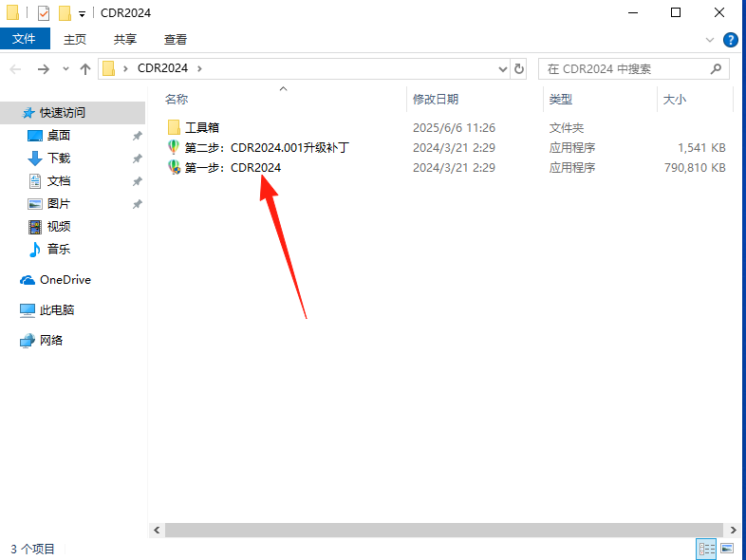Select the folder name 工具箱

click(x=202, y=127)
